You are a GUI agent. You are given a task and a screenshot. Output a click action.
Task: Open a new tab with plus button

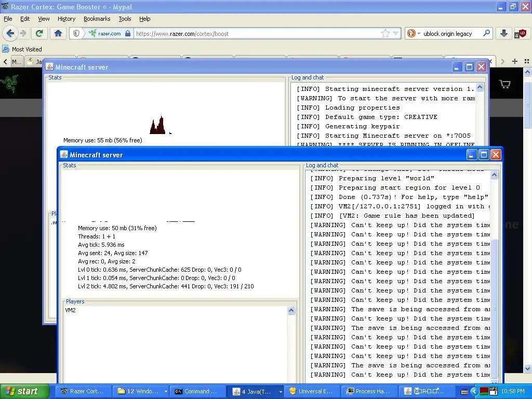tap(515, 61)
